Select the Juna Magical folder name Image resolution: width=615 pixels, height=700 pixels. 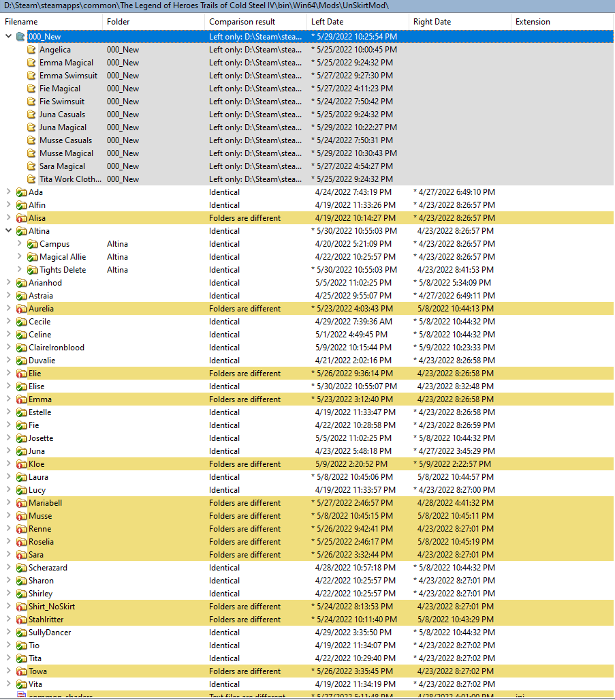coord(63,127)
